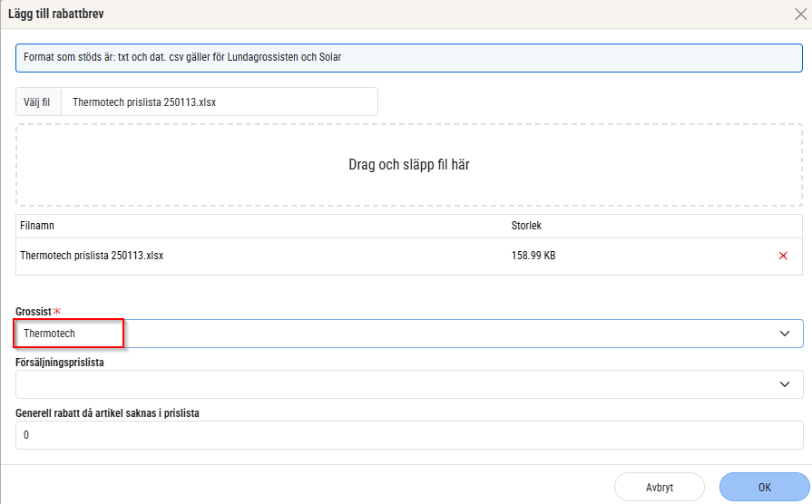This screenshot has height=504, width=812.
Task: Click the Generell rabatt då artikel saknas label
Action: tap(107, 412)
